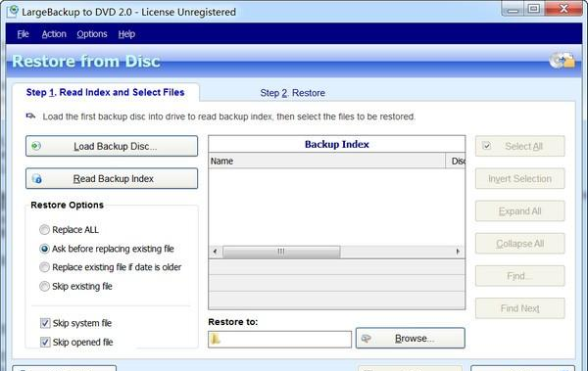Minimize the LargeBackup window
Viewport: 588px width, 371px height.
pos(513,8)
